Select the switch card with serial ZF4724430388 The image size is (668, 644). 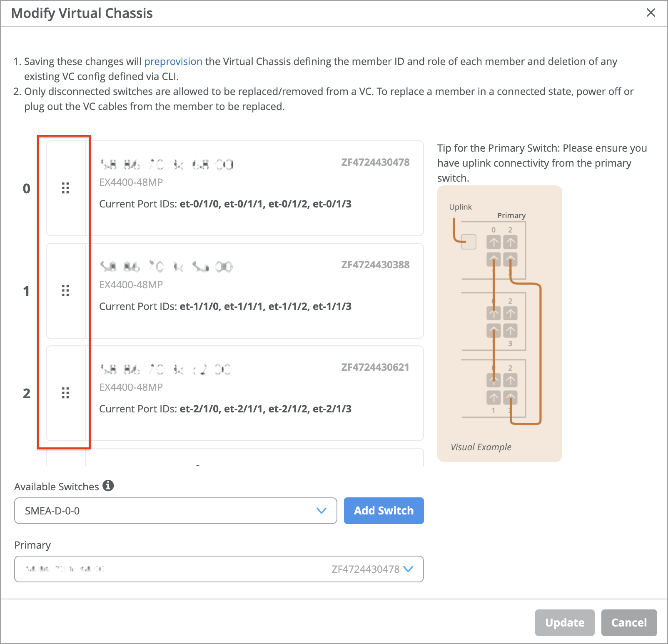coord(255,291)
